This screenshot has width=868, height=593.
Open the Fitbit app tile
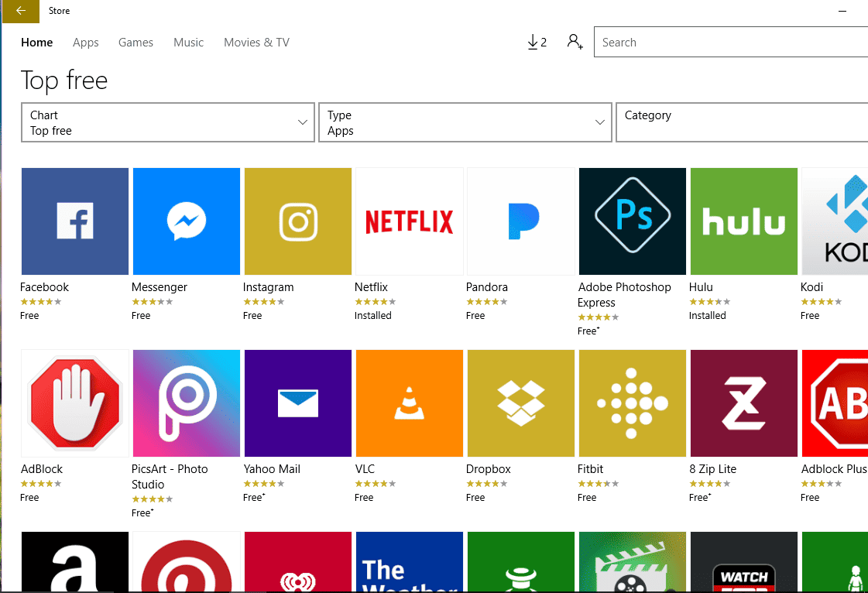pyautogui.click(x=632, y=403)
